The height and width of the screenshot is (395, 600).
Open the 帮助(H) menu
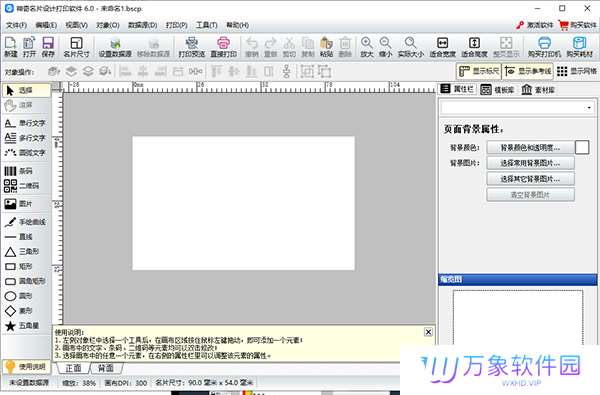click(237, 25)
